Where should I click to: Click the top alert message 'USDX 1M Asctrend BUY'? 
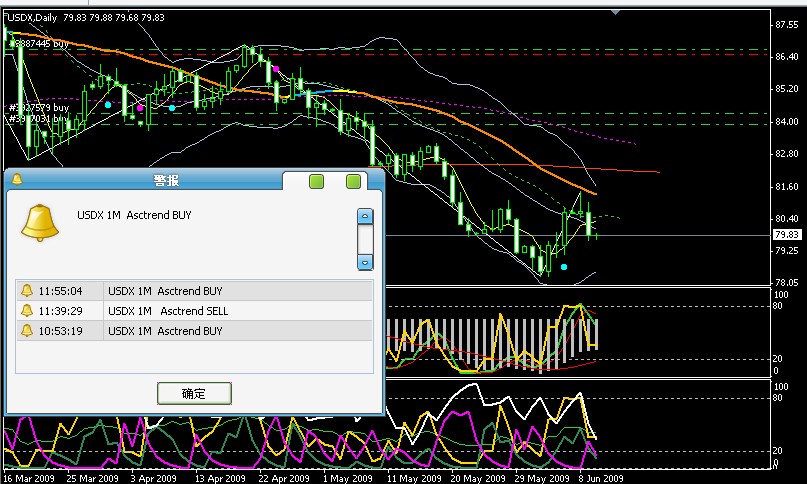[x=134, y=215]
